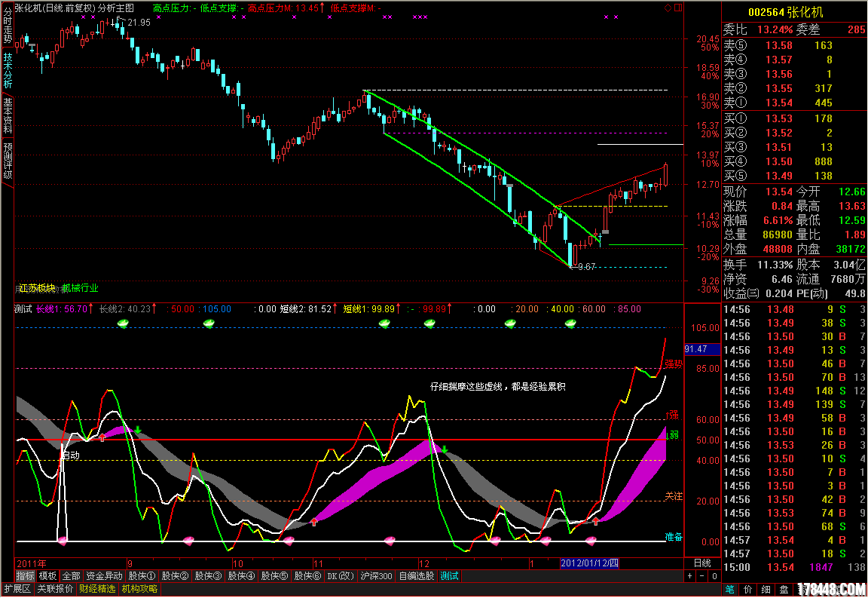The width and height of the screenshot is (868, 598).
Task: Select the 资金异动 indicator tab
Action: [104, 576]
